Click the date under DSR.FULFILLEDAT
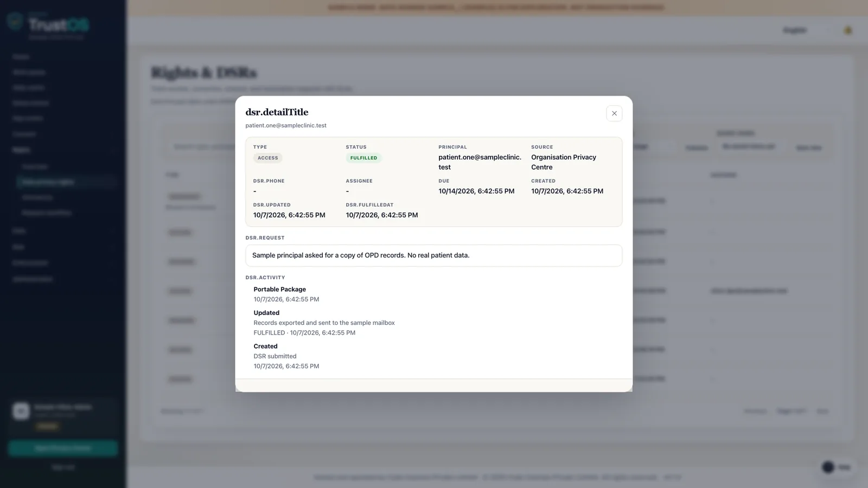The height and width of the screenshot is (488, 868). [382, 215]
